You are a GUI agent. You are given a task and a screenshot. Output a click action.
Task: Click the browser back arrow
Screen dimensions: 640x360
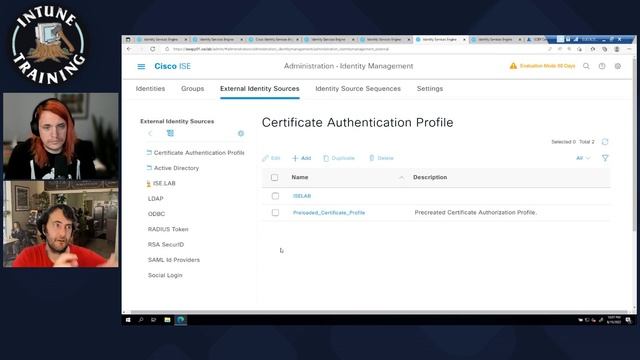click(129, 49)
